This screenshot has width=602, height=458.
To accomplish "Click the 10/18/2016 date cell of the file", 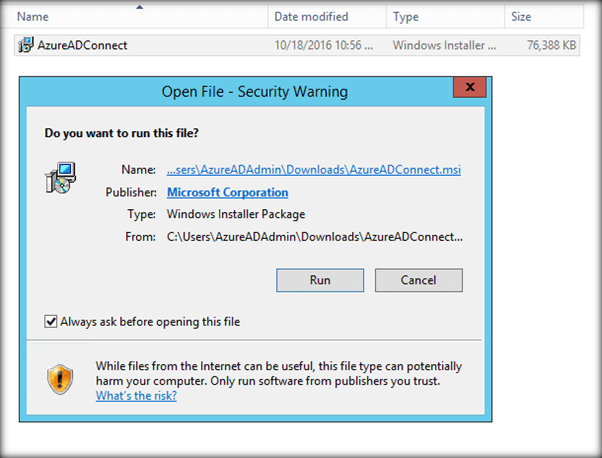I will point(323,45).
